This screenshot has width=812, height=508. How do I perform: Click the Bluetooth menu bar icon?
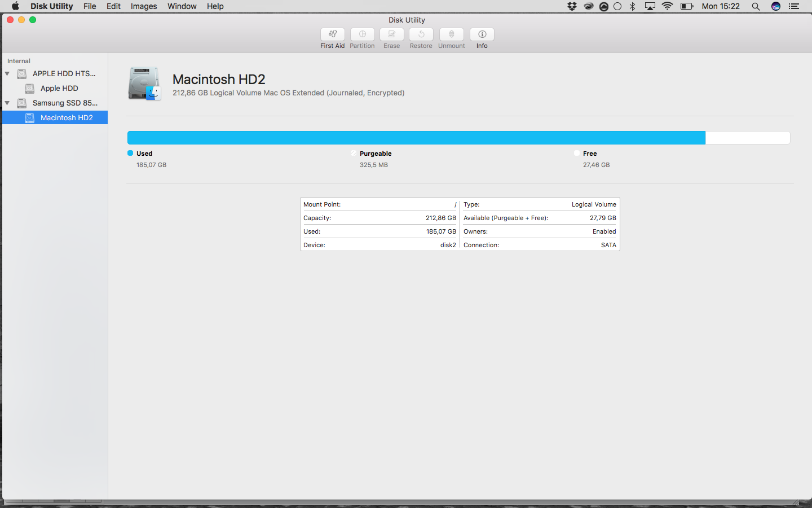632,6
